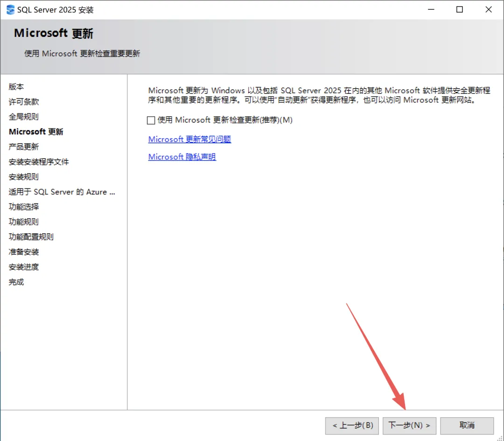Enable the Microsoft Update check checkbox
Image resolution: width=504 pixels, height=441 pixels.
coord(151,120)
